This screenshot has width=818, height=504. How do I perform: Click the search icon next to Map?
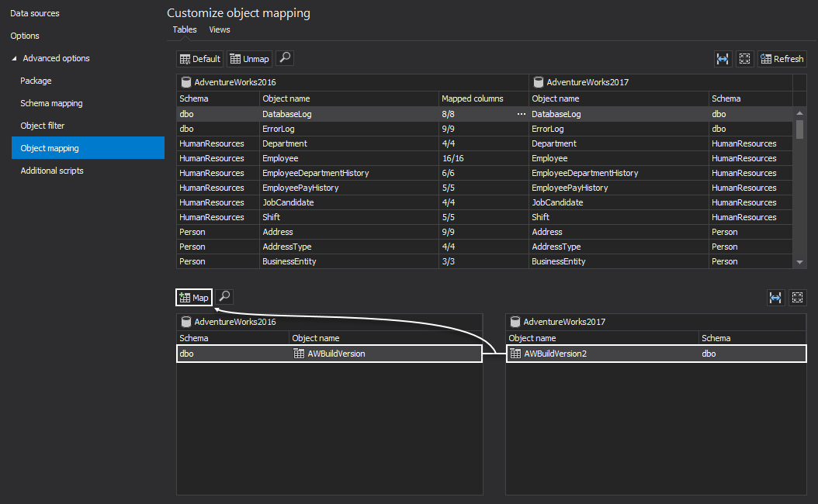(224, 297)
